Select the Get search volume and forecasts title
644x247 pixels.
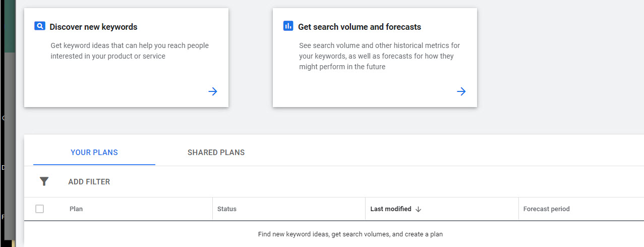359,27
